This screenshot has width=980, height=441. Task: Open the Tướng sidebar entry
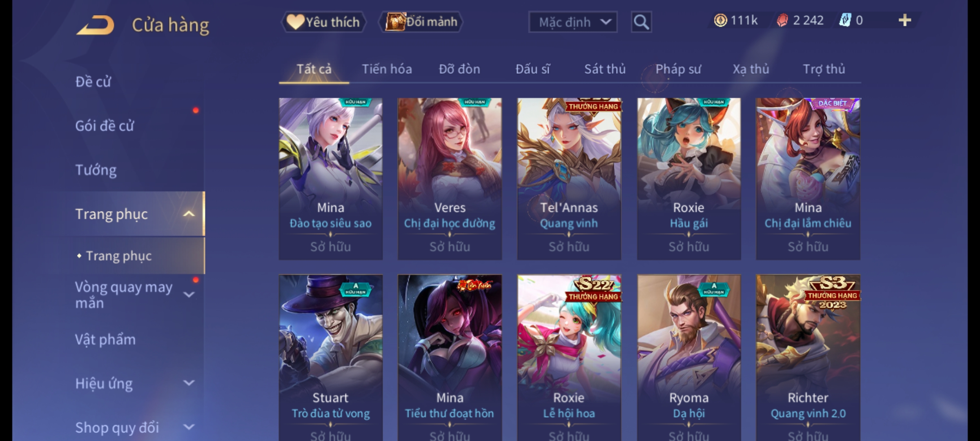[x=96, y=170]
